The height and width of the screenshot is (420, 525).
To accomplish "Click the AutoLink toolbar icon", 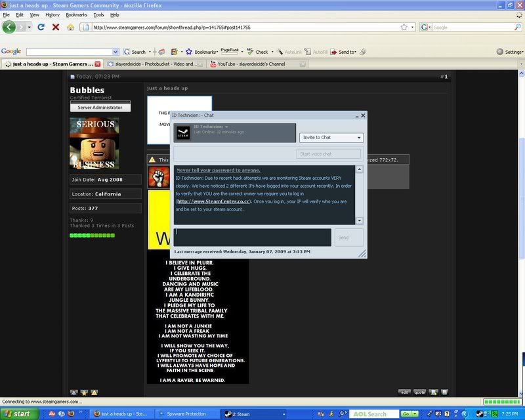I will 289,52.
